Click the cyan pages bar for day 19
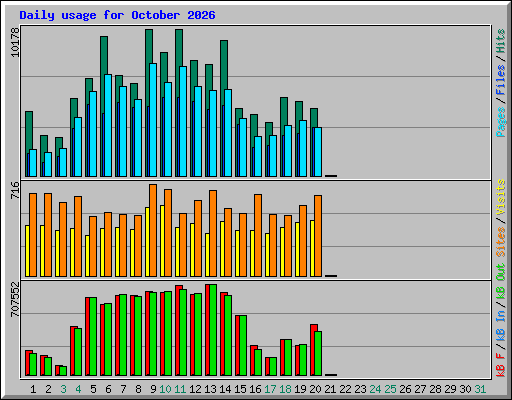 click(x=303, y=148)
